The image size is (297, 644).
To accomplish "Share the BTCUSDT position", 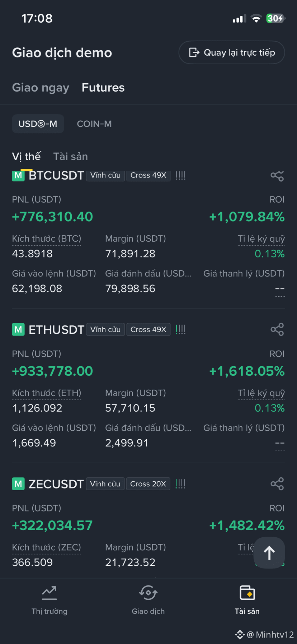I will [x=277, y=176].
